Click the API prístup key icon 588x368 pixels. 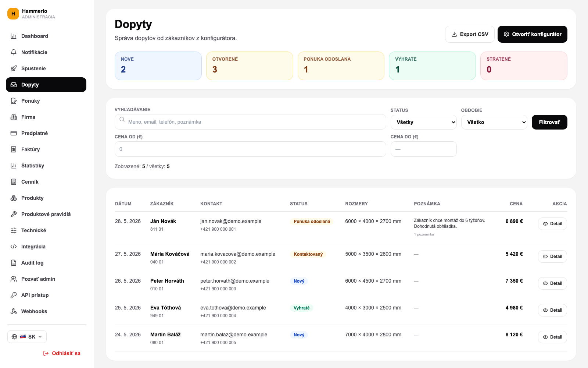14,295
